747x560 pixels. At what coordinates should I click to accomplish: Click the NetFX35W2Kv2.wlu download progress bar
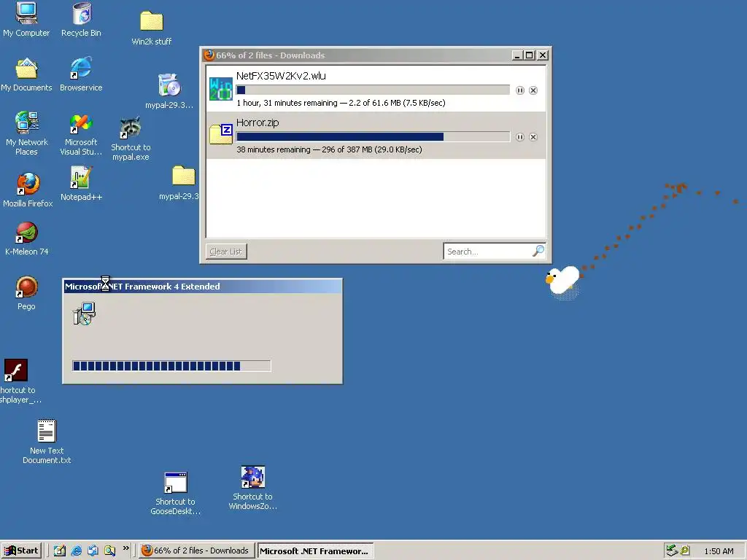(x=373, y=90)
